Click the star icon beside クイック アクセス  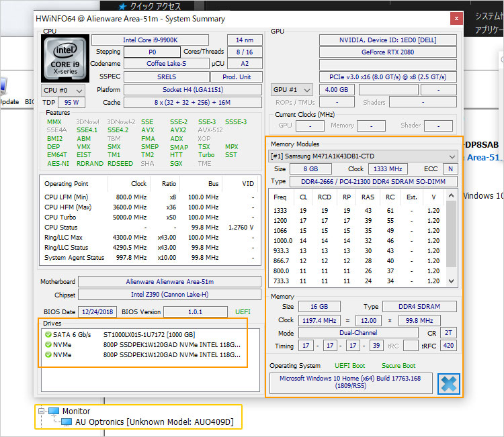coord(123,6)
